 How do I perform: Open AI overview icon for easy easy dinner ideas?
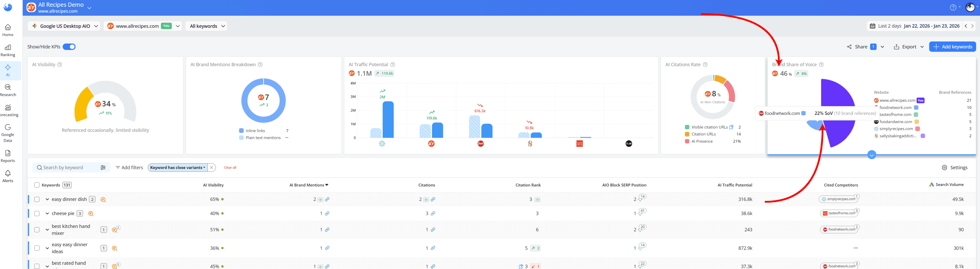point(115,248)
